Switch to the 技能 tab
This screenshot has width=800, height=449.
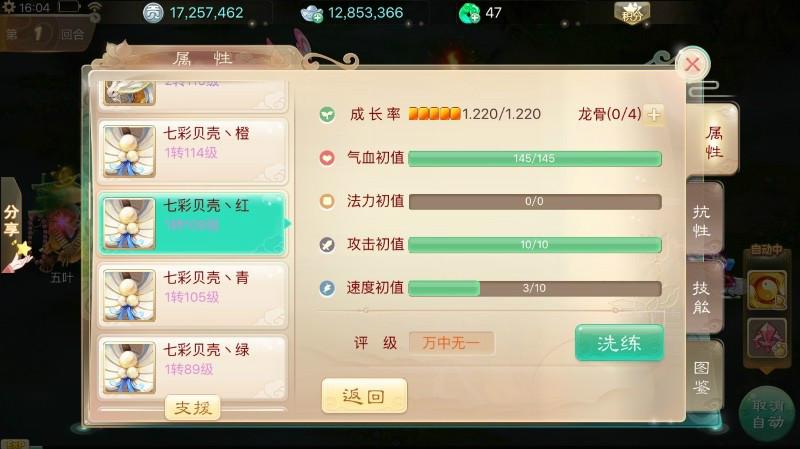pyautogui.click(x=703, y=297)
